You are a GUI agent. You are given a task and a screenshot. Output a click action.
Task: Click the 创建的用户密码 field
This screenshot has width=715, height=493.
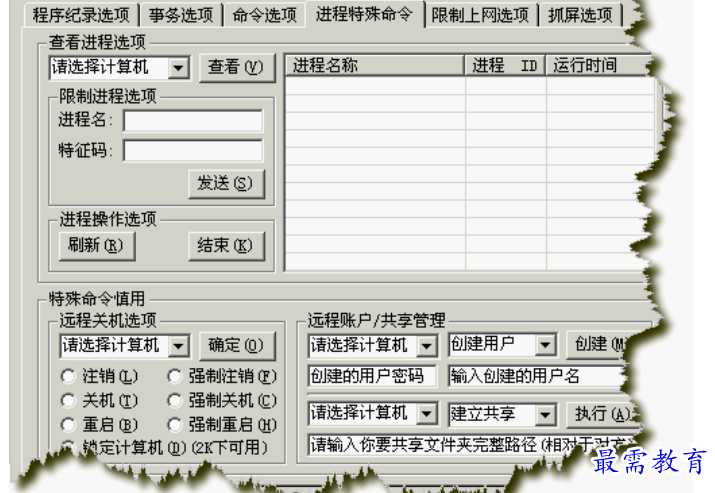372,376
